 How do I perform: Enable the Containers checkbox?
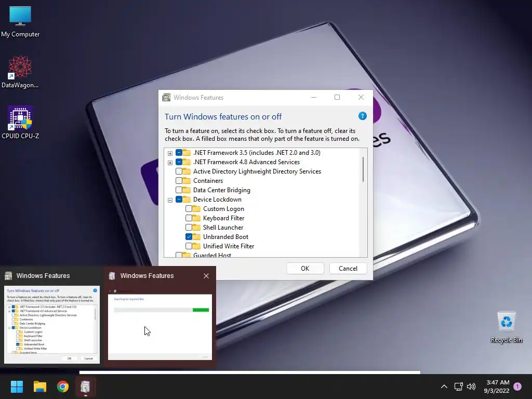179,181
